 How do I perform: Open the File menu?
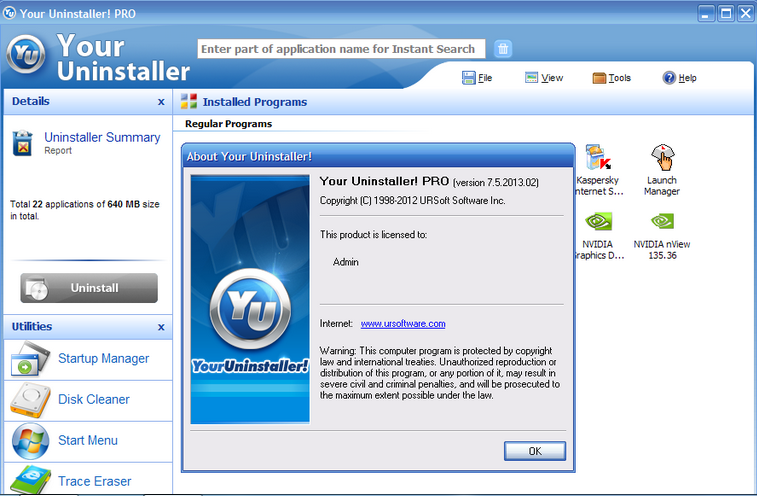477,78
